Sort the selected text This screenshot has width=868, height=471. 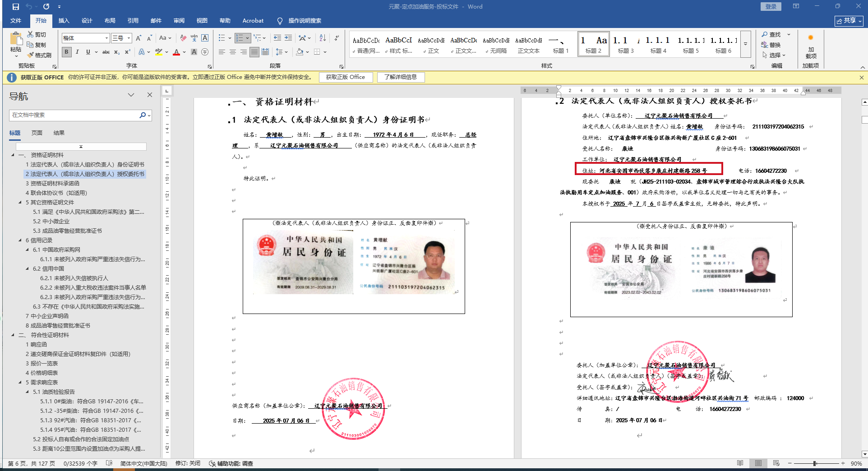(323, 38)
